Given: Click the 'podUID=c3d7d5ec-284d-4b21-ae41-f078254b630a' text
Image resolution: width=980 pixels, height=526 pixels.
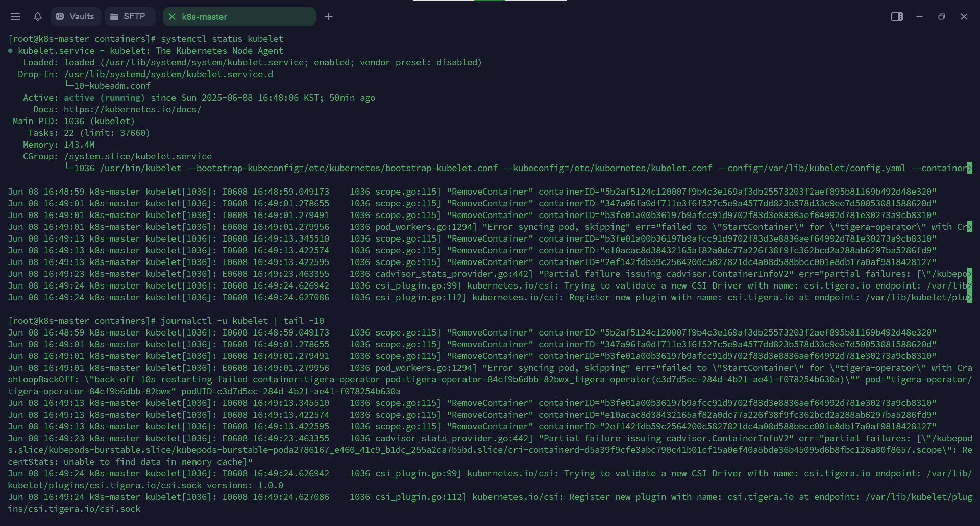Looking at the screenshot, I should (291, 391).
